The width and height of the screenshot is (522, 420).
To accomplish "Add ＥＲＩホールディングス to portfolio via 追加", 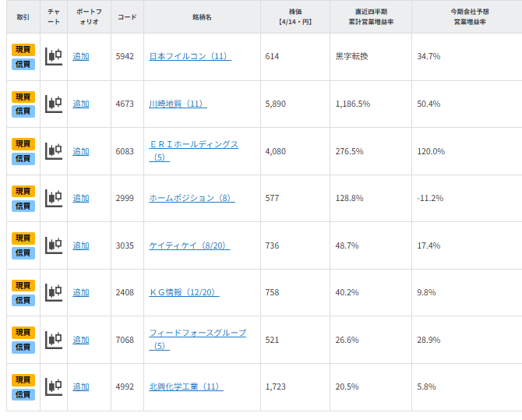I will (81, 151).
